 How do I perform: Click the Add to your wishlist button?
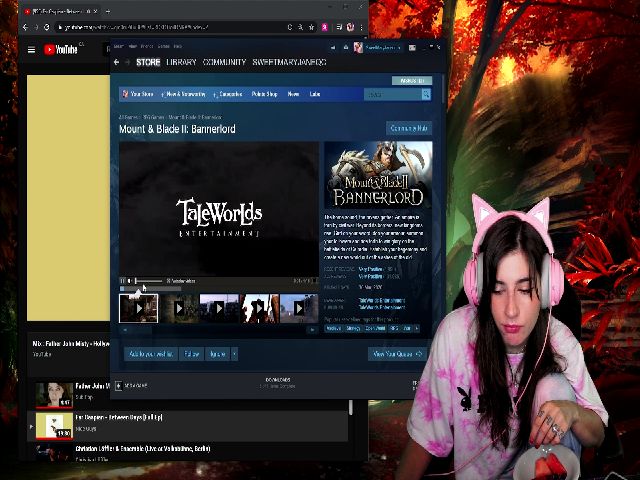tap(151, 354)
